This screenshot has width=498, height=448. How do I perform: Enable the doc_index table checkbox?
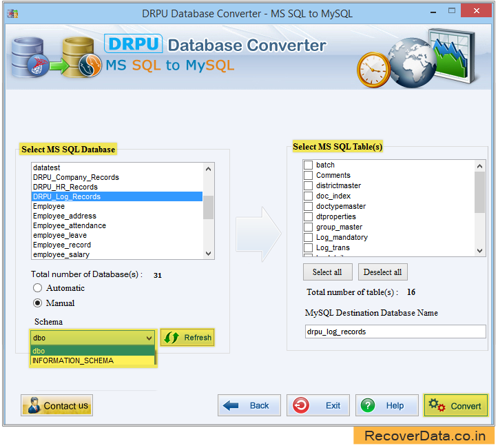click(308, 196)
